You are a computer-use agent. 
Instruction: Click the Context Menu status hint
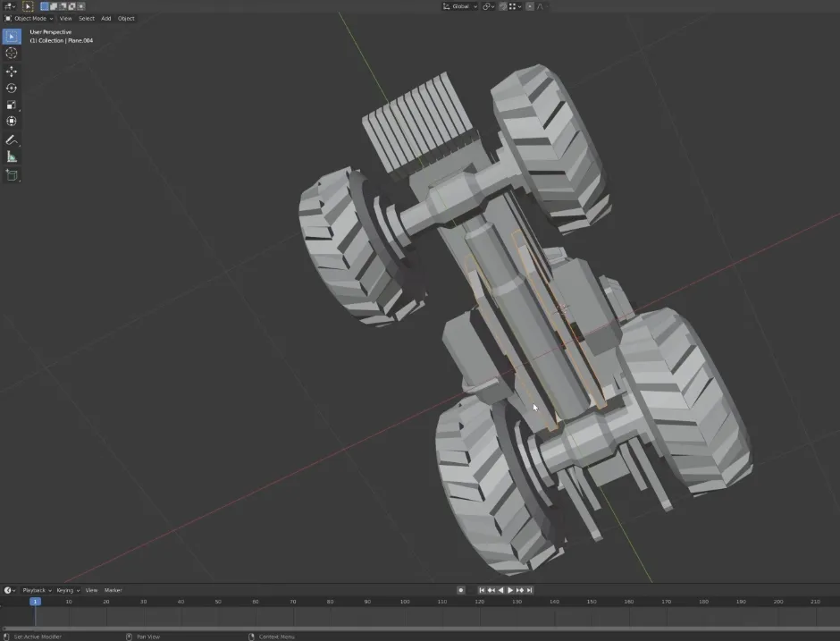(x=276, y=637)
